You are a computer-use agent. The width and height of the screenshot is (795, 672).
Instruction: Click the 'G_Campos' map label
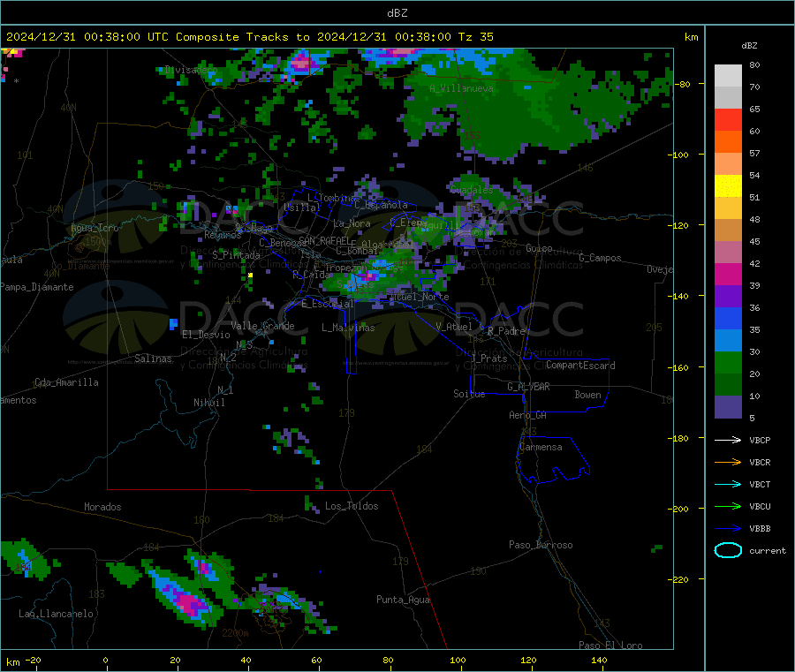coord(601,258)
